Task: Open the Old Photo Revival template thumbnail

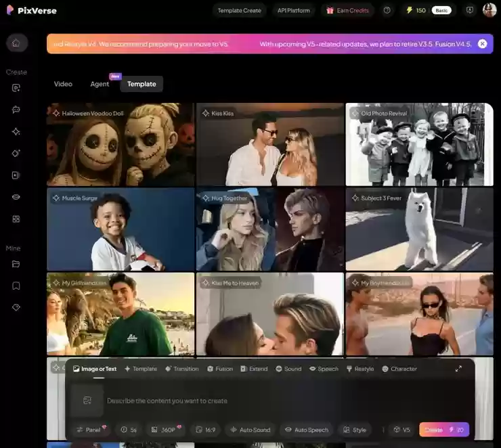Action: click(419, 145)
